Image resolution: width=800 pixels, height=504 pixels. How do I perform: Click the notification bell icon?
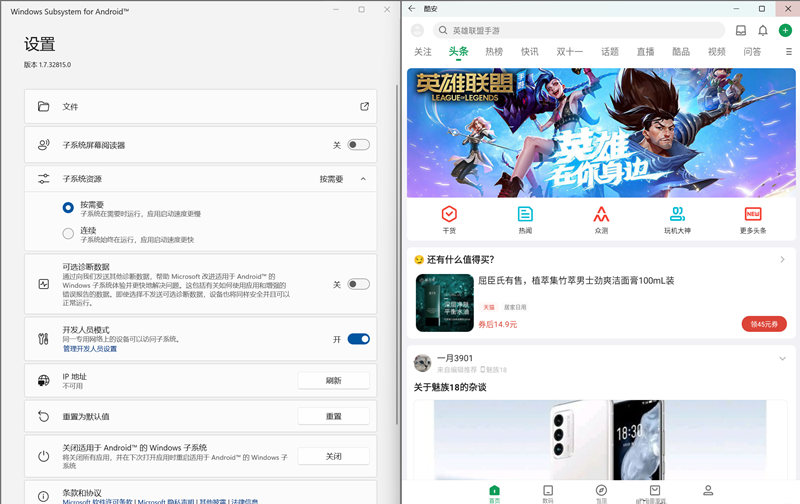coord(763,31)
